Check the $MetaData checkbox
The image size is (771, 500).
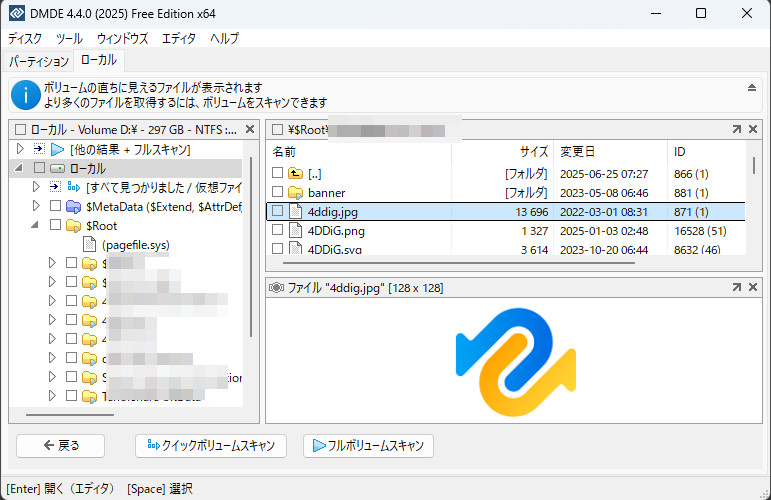pyautogui.click(x=56, y=206)
